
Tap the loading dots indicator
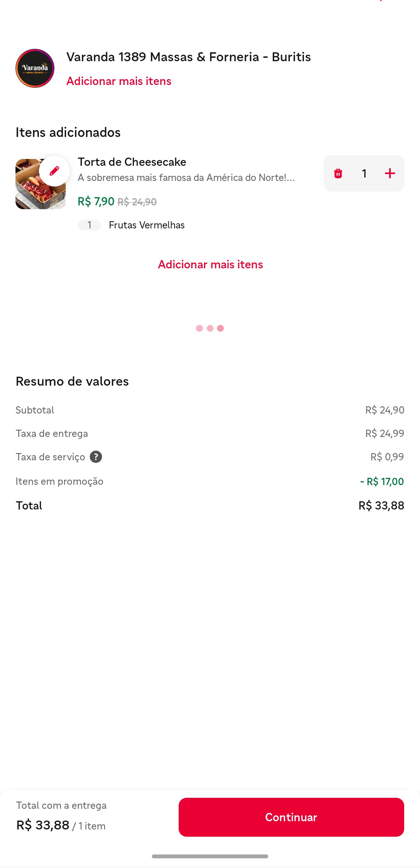point(210,328)
